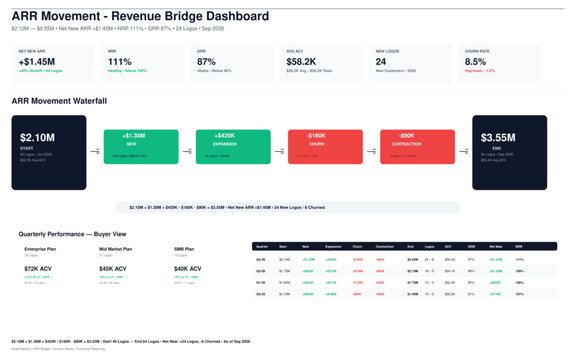This screenshot has width=576, height=360.
Task: Click the header subtitle metrics line
Action: pos(118,28)
